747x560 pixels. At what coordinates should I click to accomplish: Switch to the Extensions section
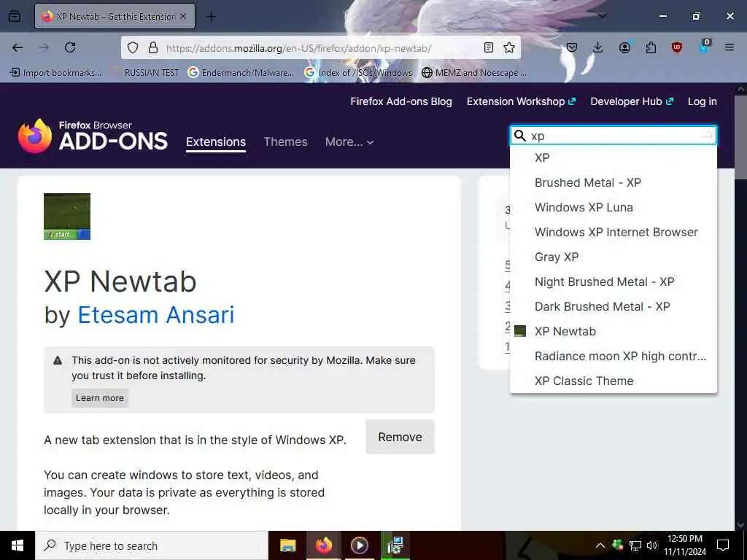[216, 142]
